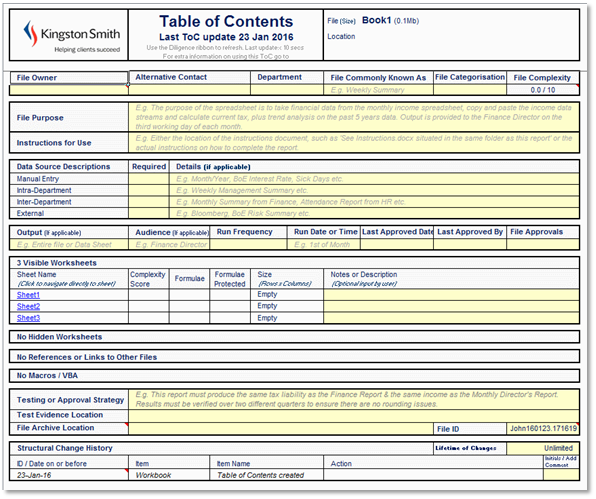This screenshot has height=499, width=596.
Task: Click the Last ToC update 23 Jan 2016 text
Action: tap(226, 37)
